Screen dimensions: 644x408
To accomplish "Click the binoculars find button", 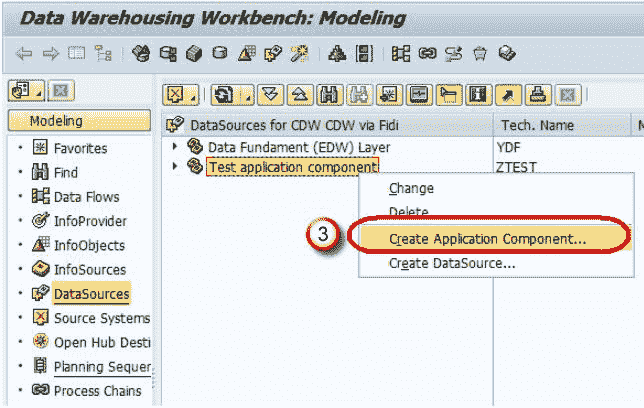I will pos(329,95).
